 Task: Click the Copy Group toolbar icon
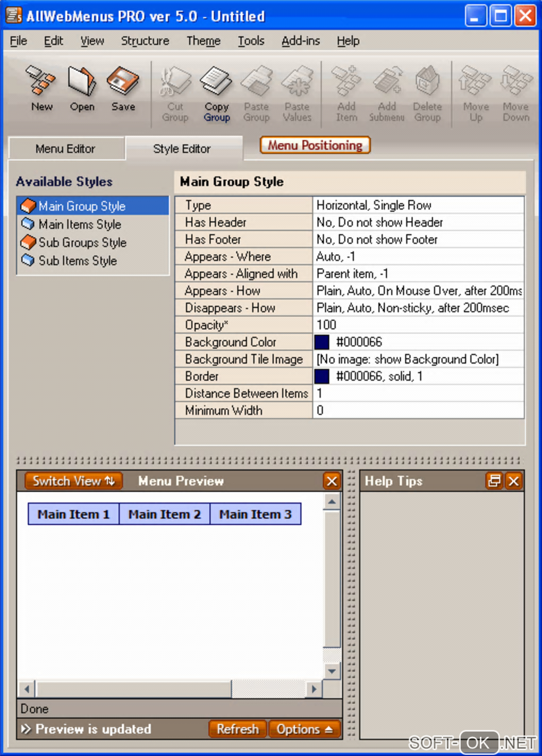tap(216, 95)
